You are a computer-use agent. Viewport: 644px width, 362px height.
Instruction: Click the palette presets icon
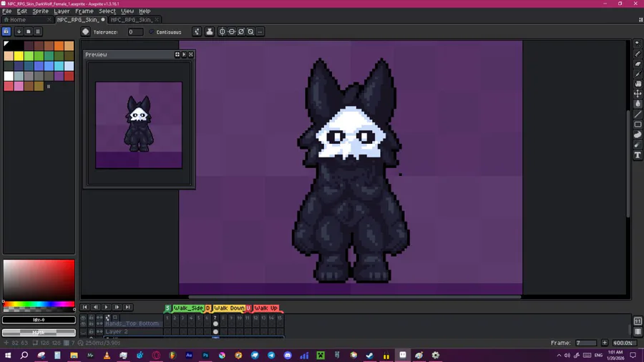(29, 31)
